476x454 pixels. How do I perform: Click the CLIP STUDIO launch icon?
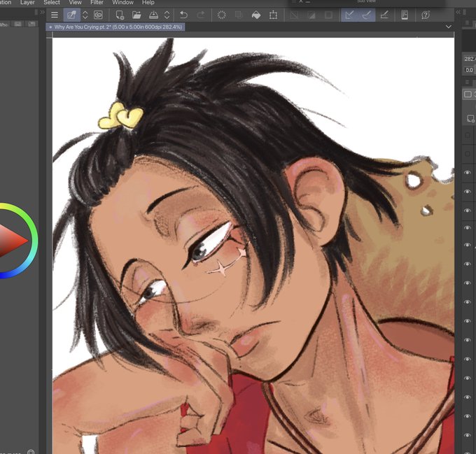(x=71, y=15)
